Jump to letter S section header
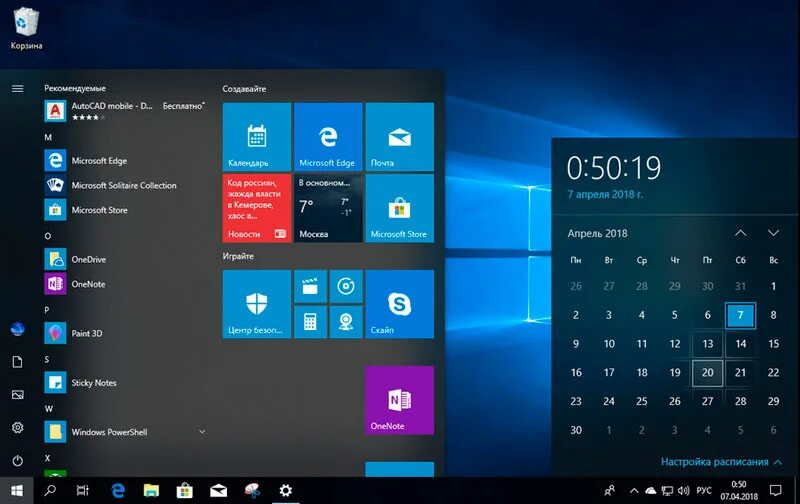 [x=47, y=360]
